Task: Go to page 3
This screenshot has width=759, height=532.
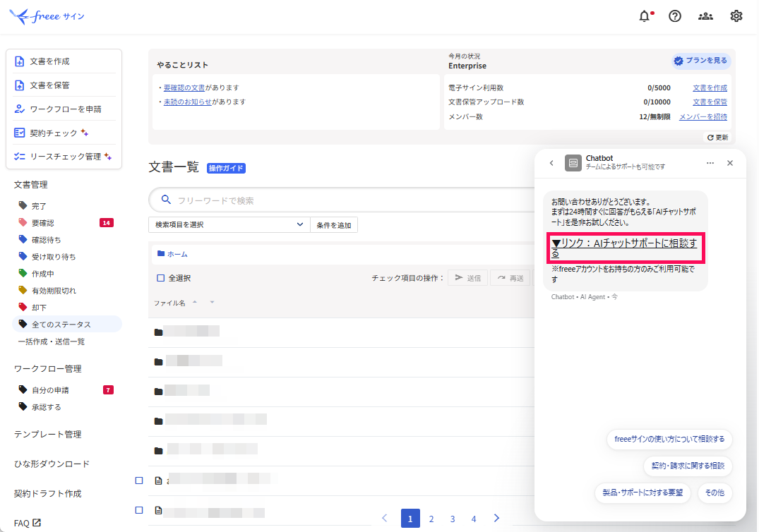Action: (453, 519)
